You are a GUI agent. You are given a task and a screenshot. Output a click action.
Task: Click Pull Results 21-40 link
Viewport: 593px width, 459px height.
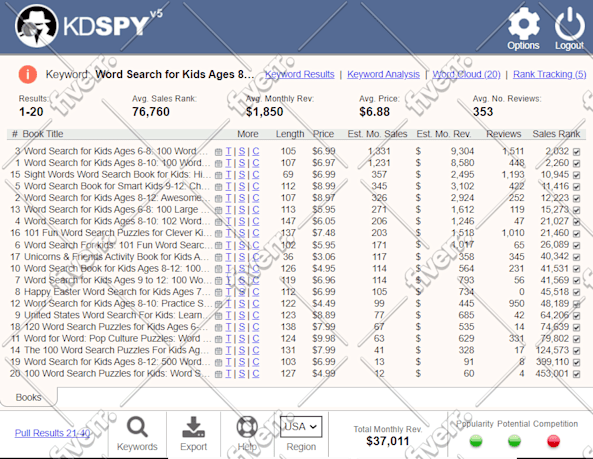pos(53,433)
